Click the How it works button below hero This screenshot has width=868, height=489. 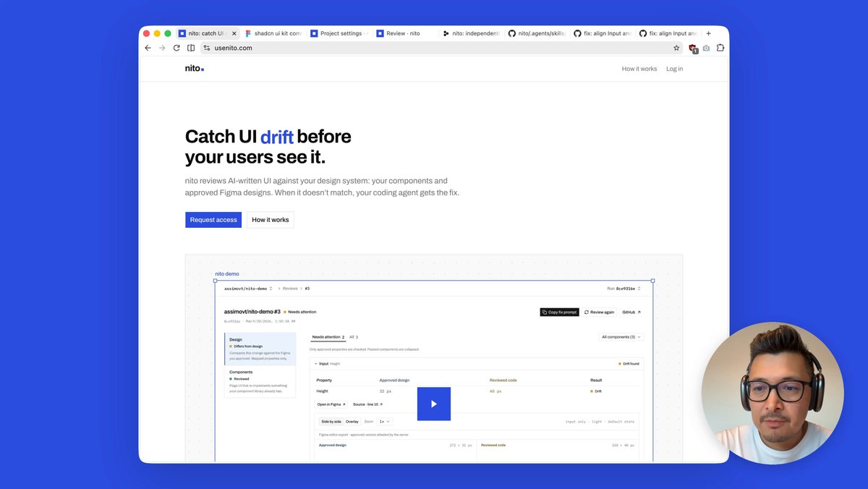point(271,220)
